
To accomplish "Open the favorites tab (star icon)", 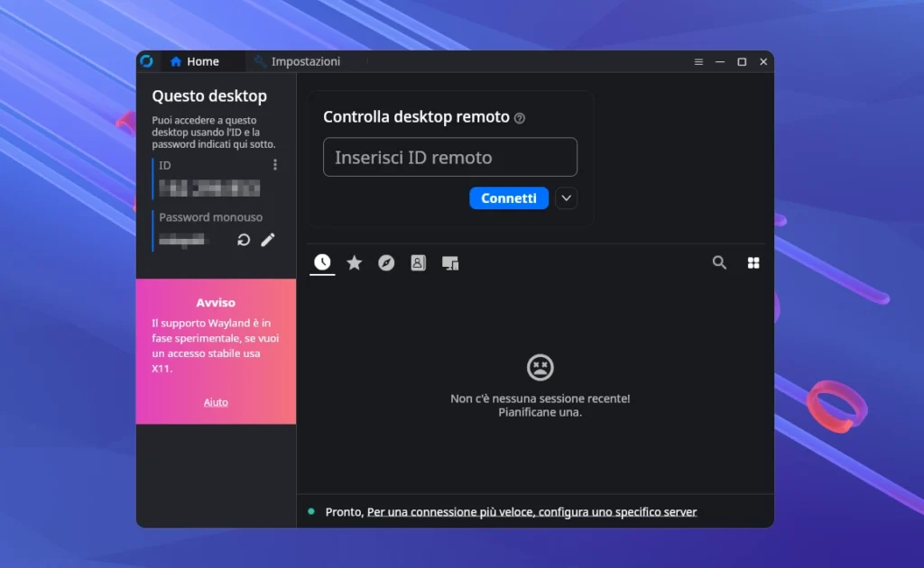I will pos(354,262).
